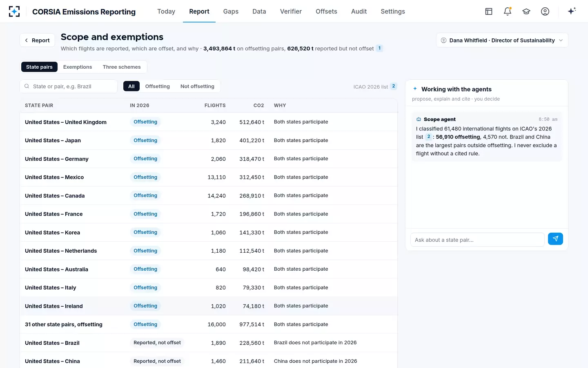
Task: Go to the Audit page
Action: [359, 11]
